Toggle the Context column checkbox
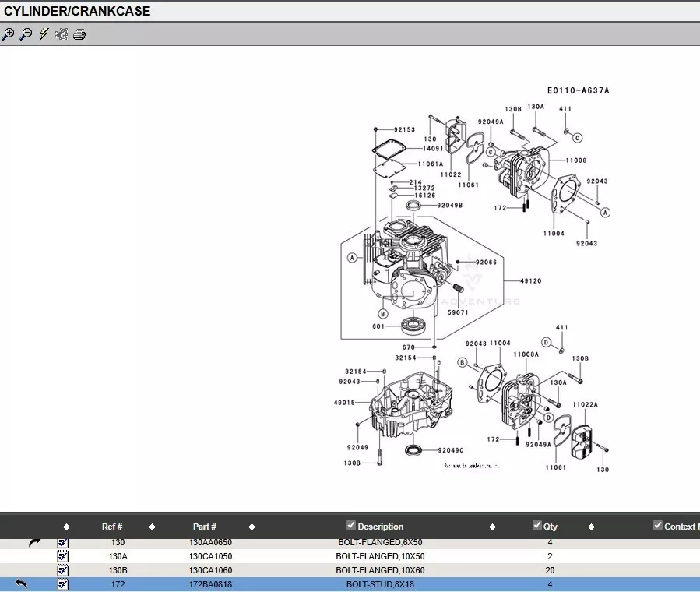The image size is (700, 592). 658,526
